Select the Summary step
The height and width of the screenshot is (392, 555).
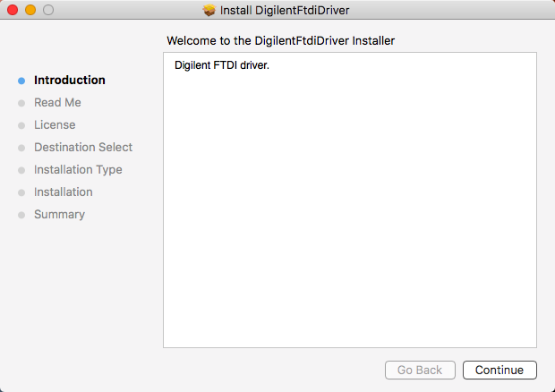click(59, 215)
